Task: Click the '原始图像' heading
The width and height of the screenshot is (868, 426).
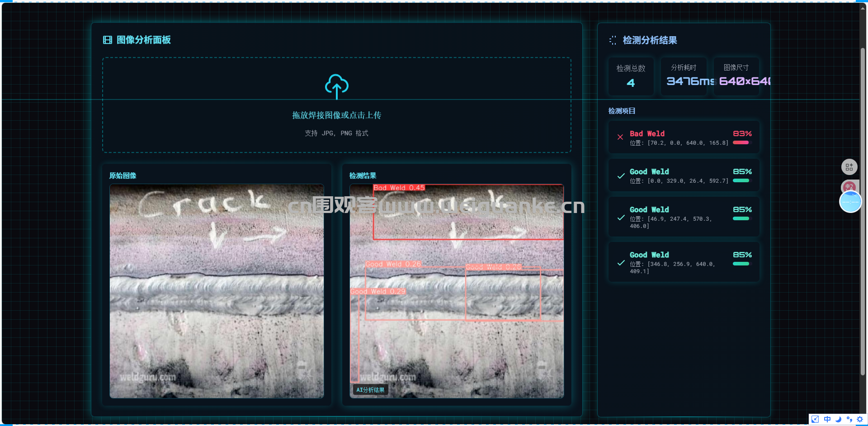Action: coord(123,175)
